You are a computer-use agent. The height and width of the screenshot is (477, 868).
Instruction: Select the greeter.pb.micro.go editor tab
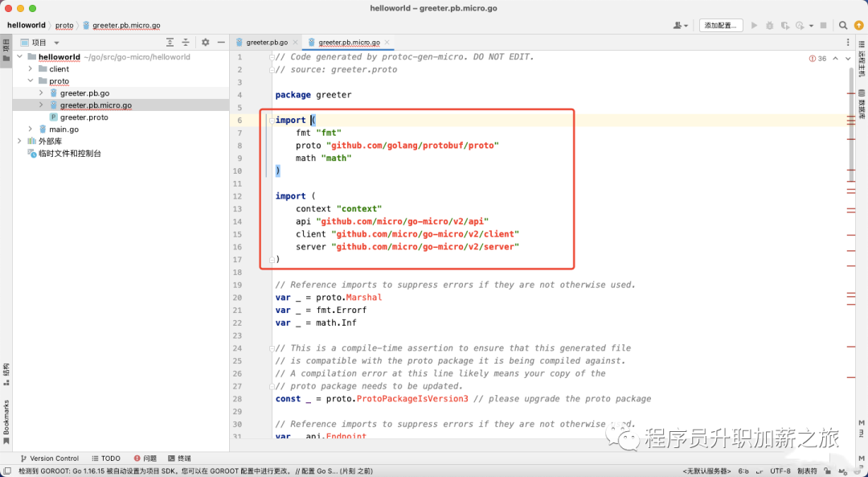[x=349, y=42]
